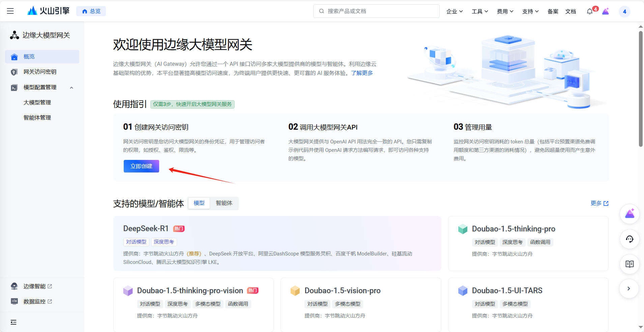Click the page vertical scrollbar thumb
Viewport: 644px width, 332px height.
coord(641,89)
